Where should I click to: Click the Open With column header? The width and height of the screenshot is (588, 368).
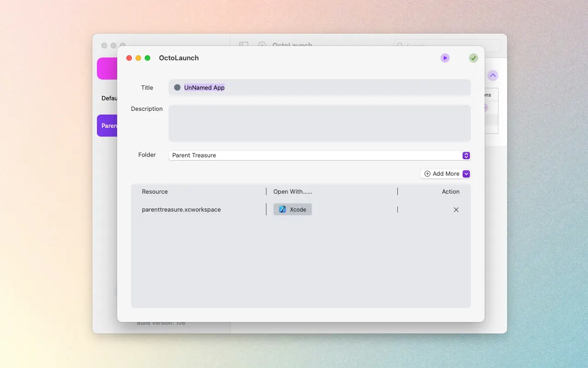point(293,191)
